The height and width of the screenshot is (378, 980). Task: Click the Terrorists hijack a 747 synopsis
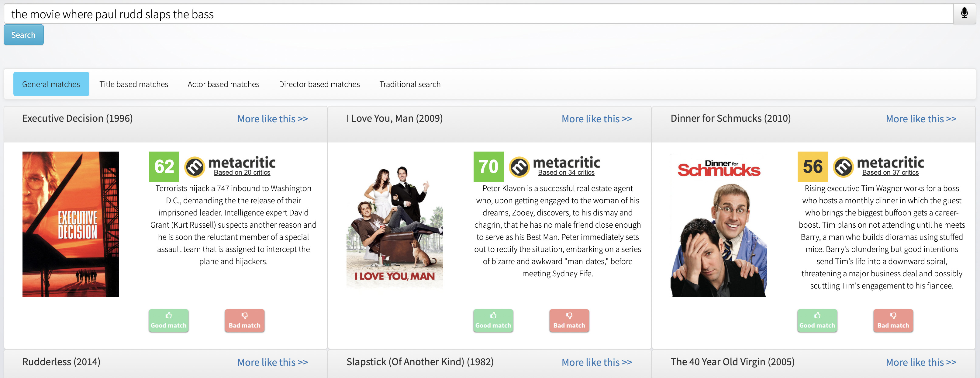[233, 224]
